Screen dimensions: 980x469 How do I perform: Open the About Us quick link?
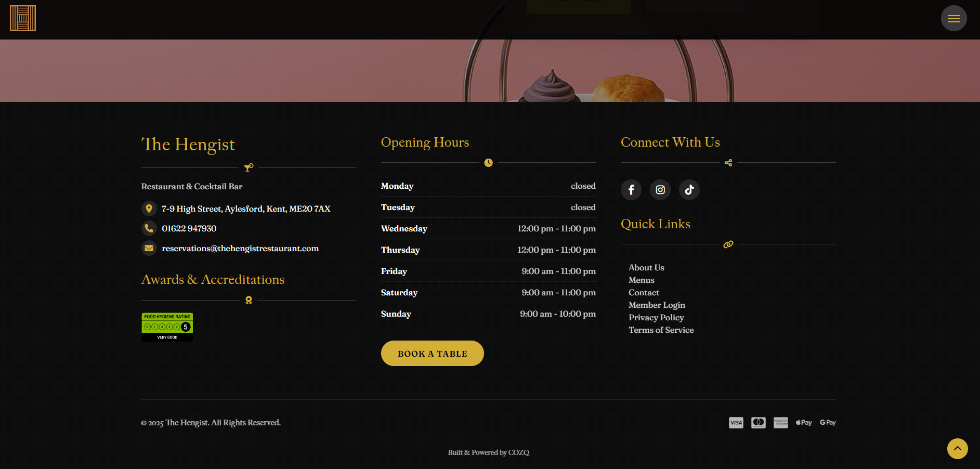click(x=646, y=268)
